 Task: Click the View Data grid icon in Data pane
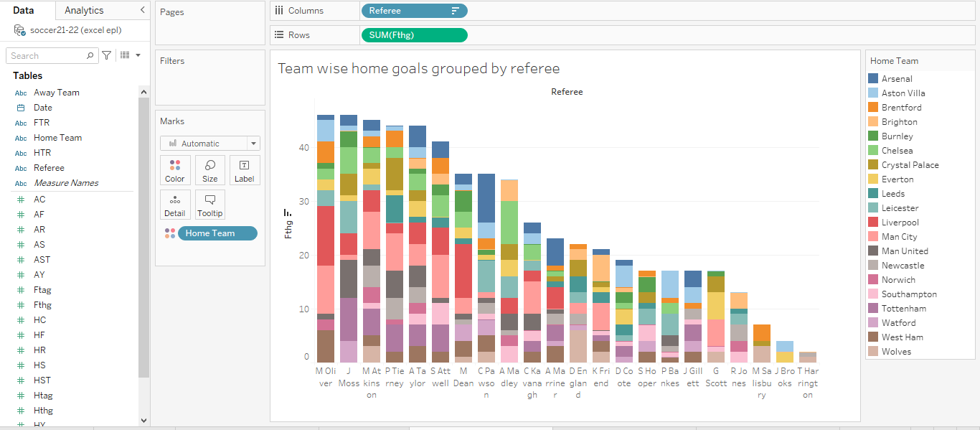click(123, 55)
